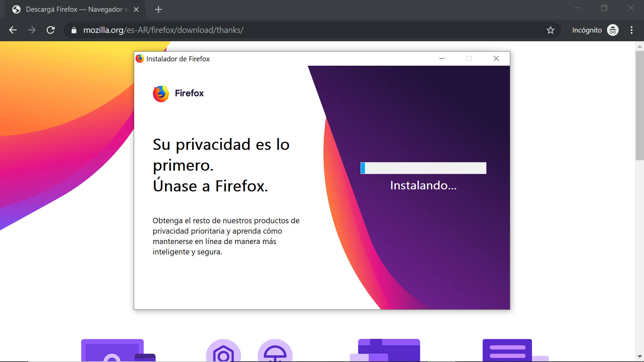This screenshot has height=362, width=644.
Task: Click the page scrollbar up arrow
Action: click(x=639, y=47)
